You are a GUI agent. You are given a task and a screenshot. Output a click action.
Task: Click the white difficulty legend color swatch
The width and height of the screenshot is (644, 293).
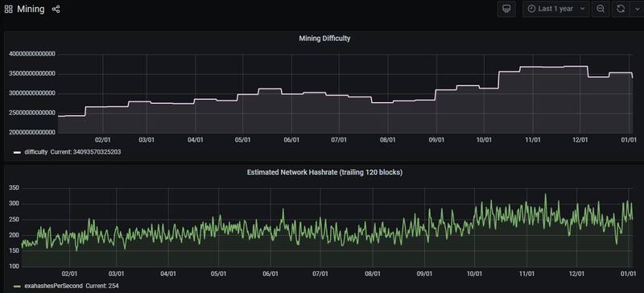click(x=17, y=152)
